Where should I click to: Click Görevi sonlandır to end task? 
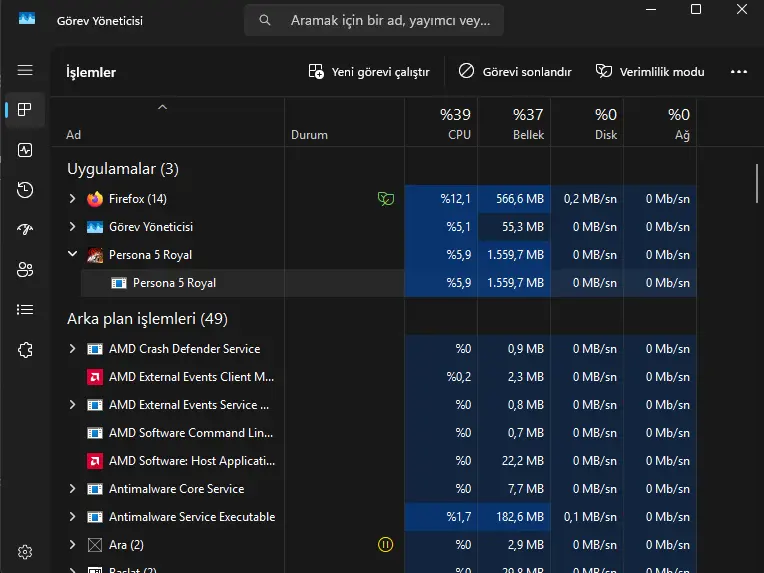[x=515, y=72]
